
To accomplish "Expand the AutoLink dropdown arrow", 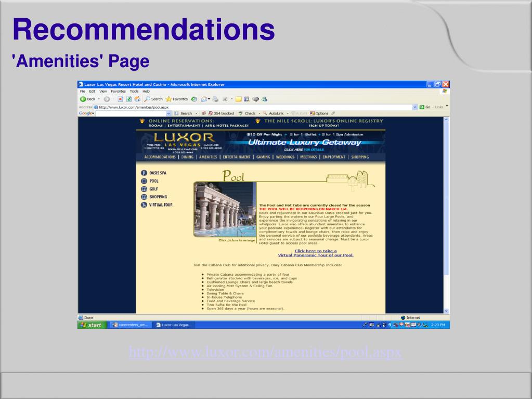I will [x=288, y=113].
